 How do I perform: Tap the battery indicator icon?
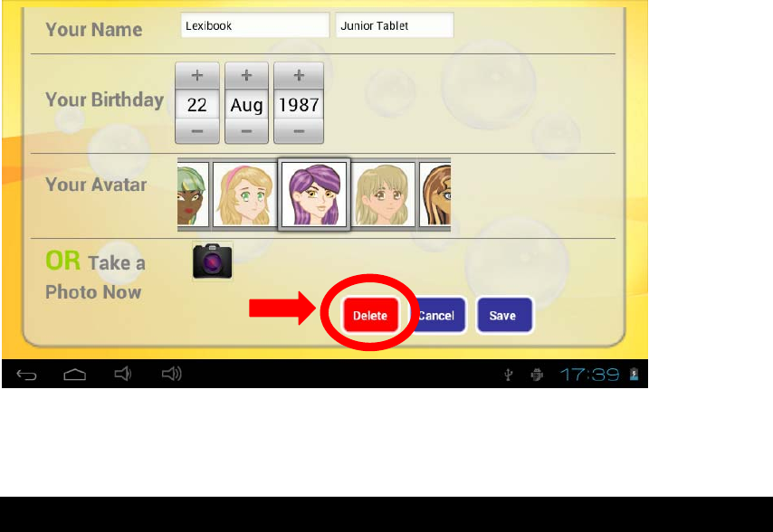(x=635, y=375)
